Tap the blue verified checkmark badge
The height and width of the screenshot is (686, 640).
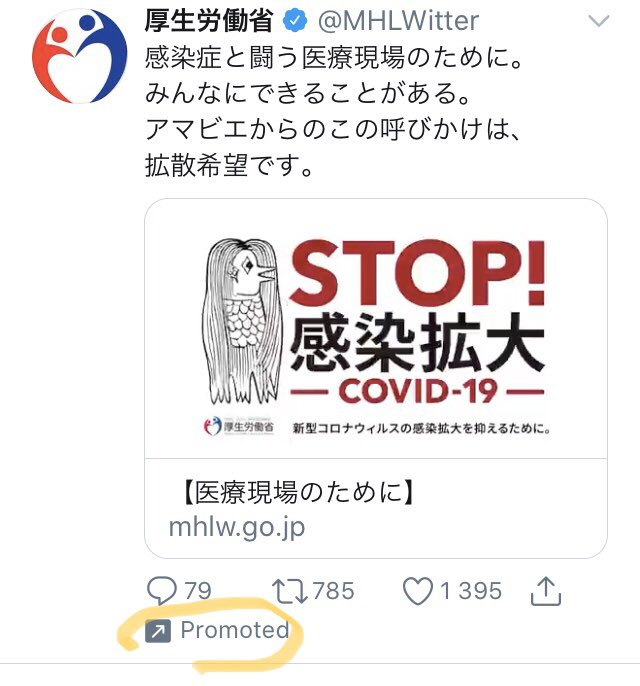[x=295, y=21]
